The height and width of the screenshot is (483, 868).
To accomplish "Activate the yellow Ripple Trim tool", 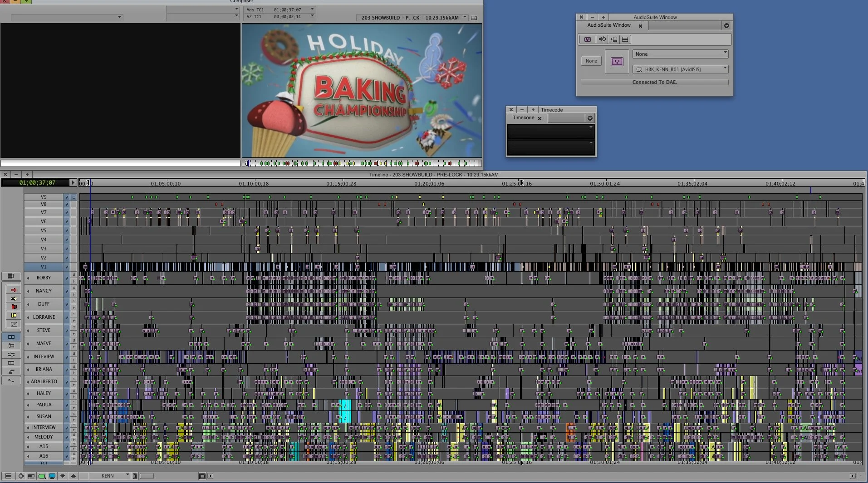I will pyautogui.click(x=13, y=316).
